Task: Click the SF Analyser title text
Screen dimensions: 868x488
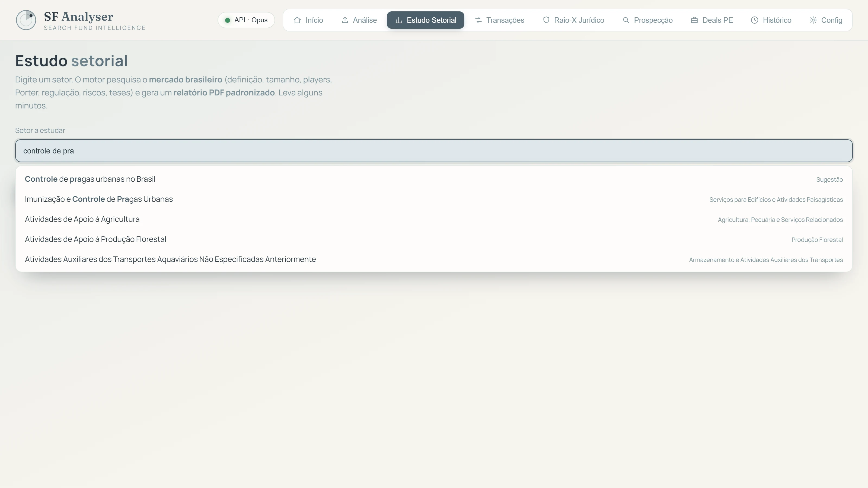Action: 78,17
